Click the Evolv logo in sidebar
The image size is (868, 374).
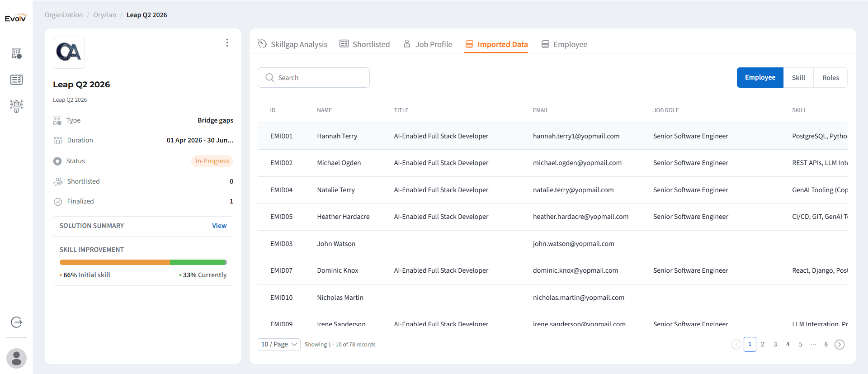(x=16, y=18)
